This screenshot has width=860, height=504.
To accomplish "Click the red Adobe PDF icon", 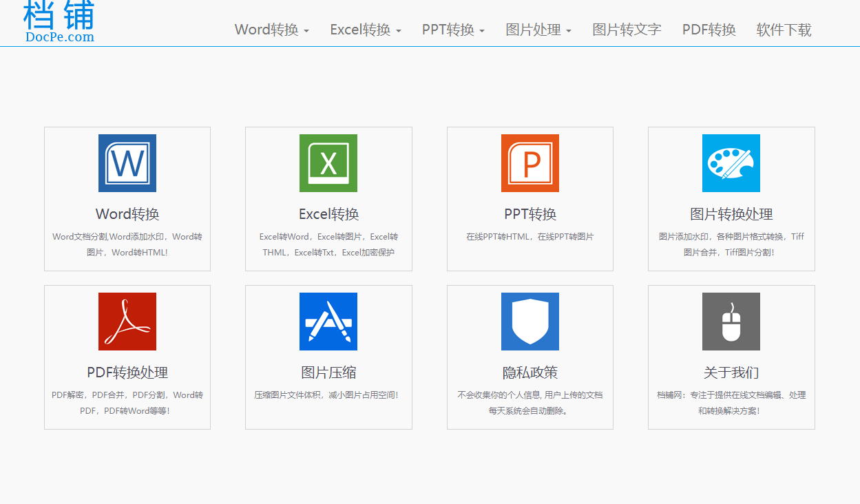I will (127, 322).
